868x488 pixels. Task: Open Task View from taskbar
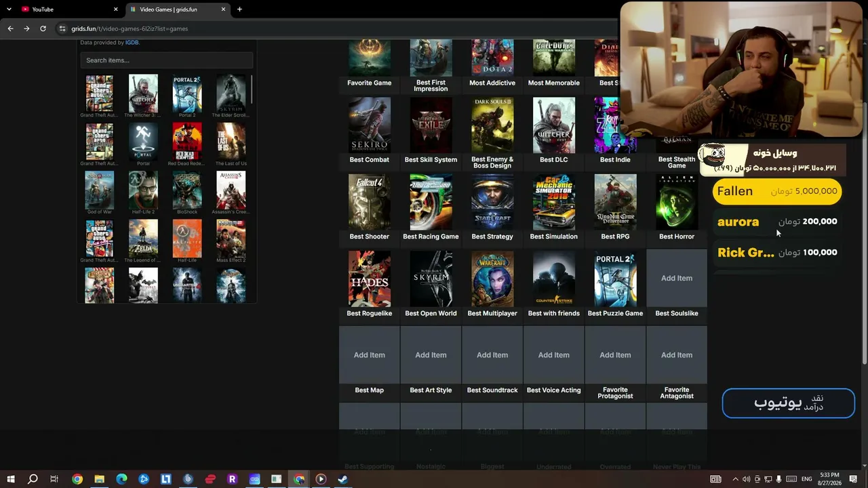point(54,479)
